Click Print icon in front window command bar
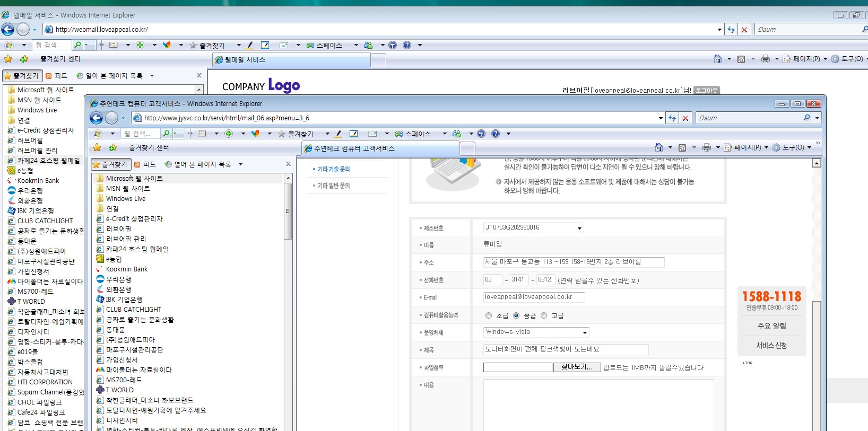 pyautogui.click(x=706, y=147)
